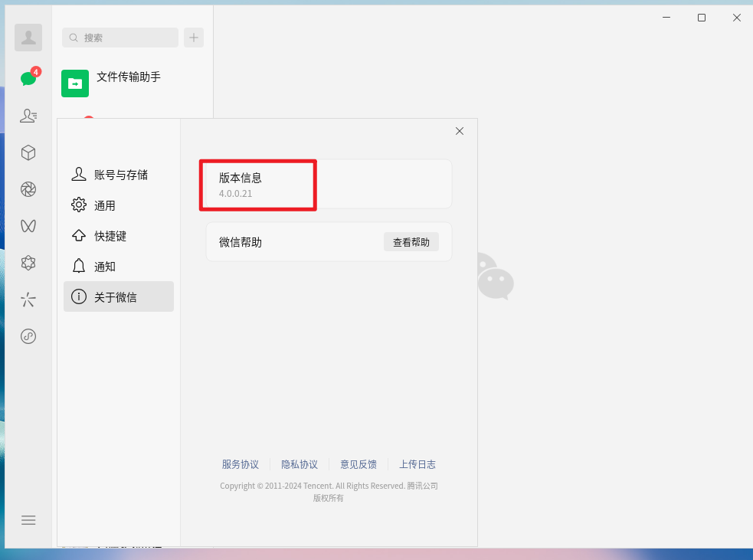Click the plus button next to search
This screenshot has width=753, height=560.
coord(194,38)
